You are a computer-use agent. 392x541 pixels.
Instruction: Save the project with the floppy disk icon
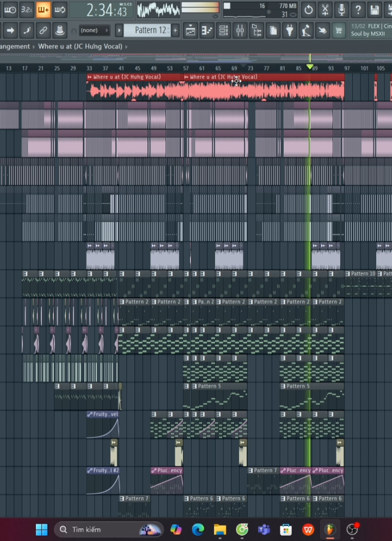click(x=375, y=10)
